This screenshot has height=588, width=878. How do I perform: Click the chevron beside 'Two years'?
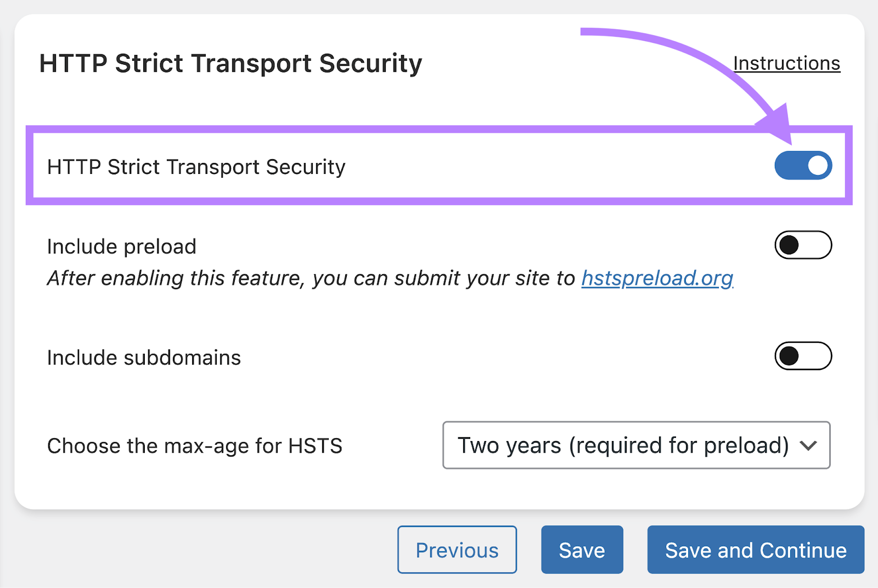click(808, 445)
